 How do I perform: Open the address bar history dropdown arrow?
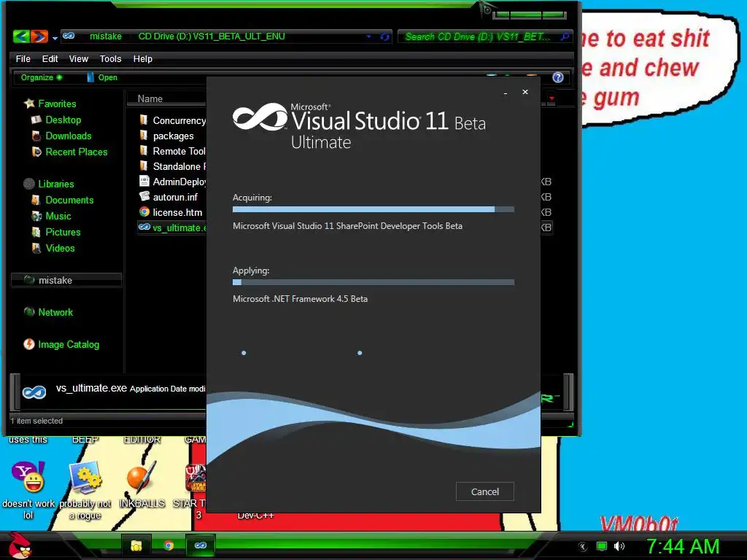pos(368,36)
